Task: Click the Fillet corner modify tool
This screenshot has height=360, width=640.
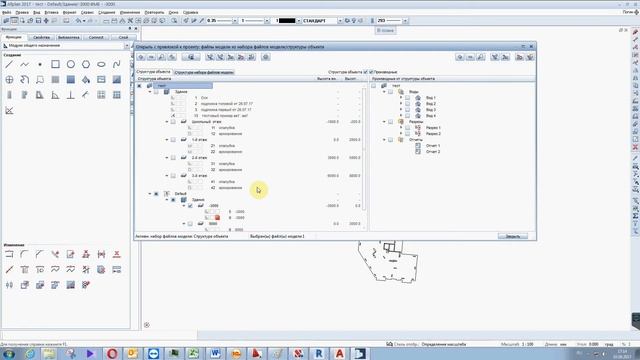Action: click(24, 254)
